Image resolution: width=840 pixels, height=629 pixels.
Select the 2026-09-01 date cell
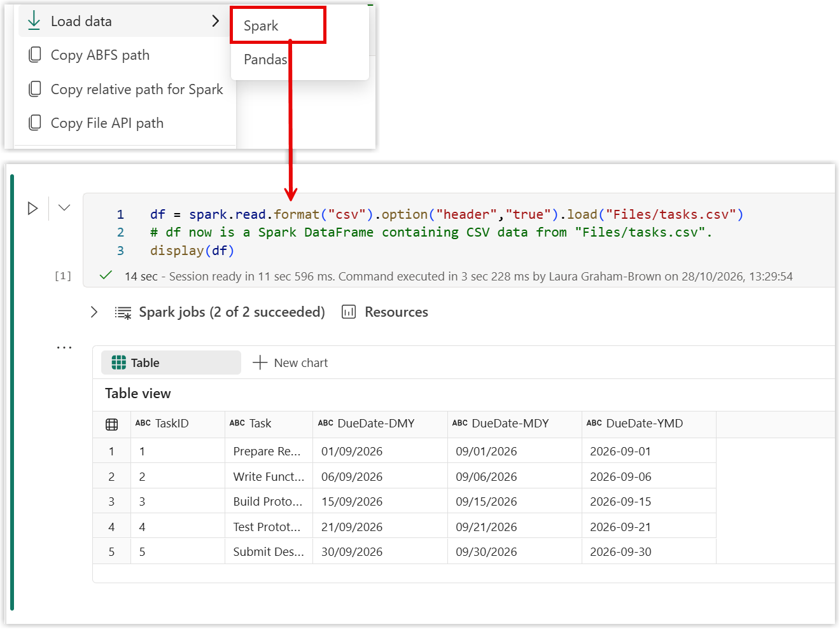pos(648,451)
